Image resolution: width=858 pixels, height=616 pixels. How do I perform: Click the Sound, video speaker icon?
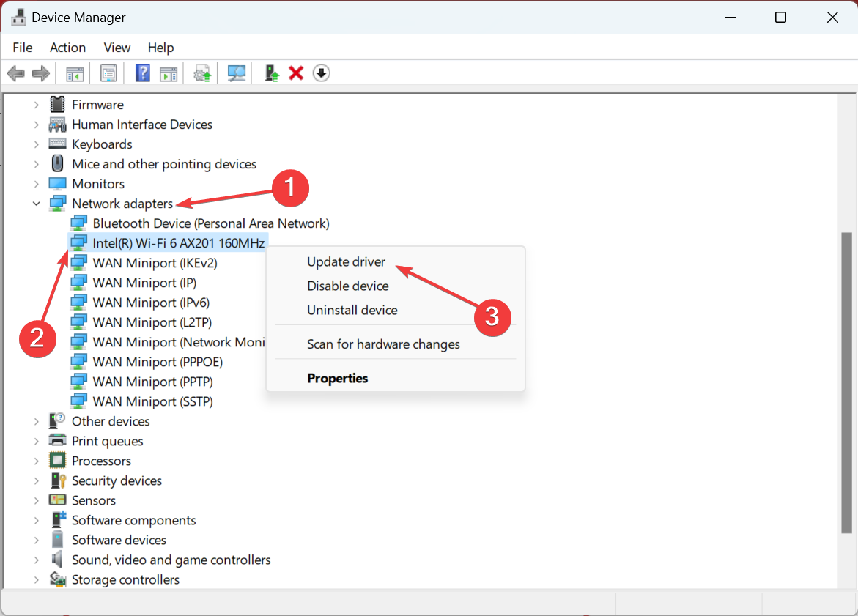[57, 559]
